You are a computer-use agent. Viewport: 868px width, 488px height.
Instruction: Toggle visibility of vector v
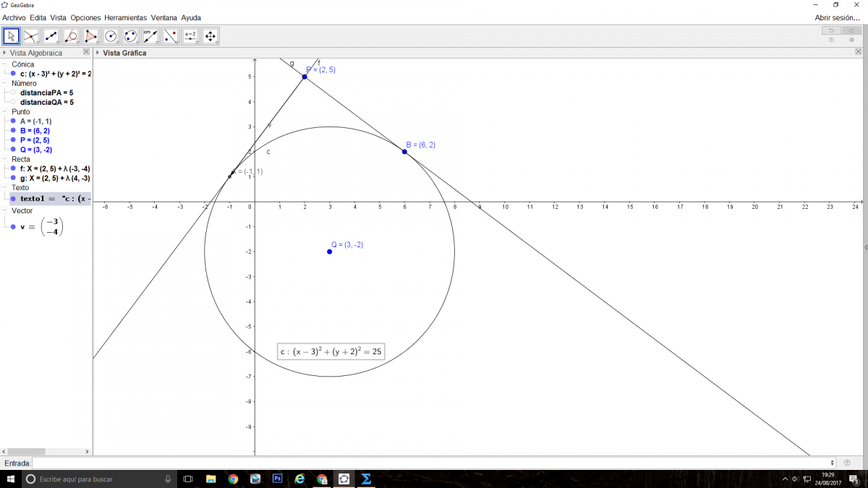pos(13,227)
